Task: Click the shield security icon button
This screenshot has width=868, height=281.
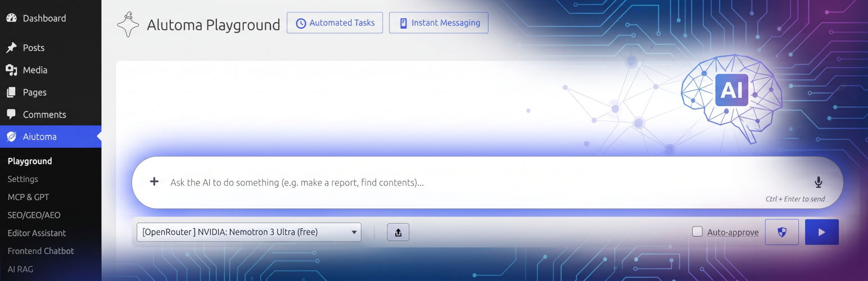Action: point(782,232)
